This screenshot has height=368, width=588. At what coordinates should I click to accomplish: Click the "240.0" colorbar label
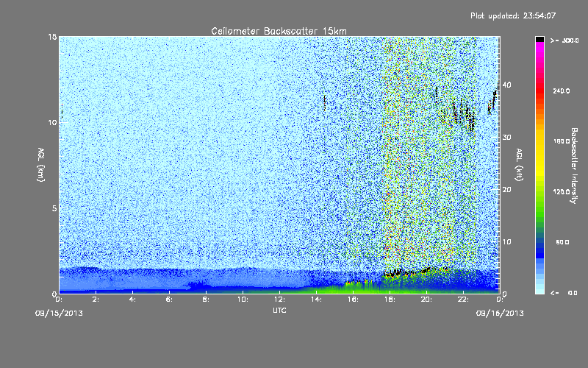click(x=562, y=91)
